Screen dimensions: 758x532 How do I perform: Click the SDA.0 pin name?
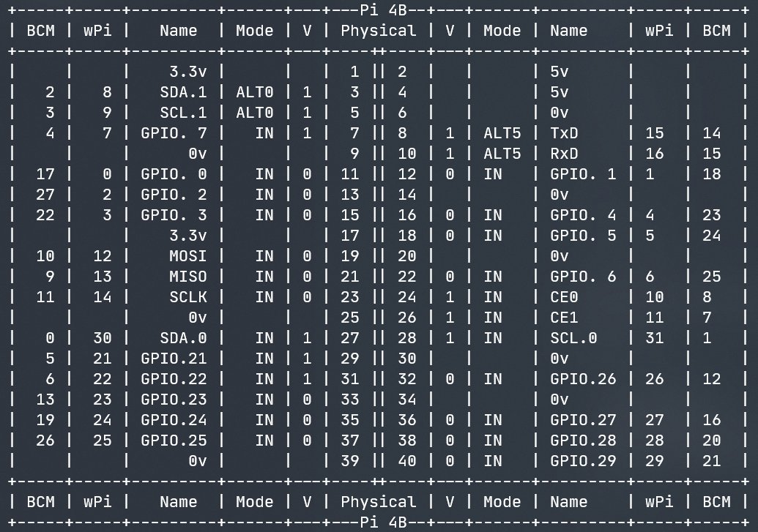tap(183, 338)
